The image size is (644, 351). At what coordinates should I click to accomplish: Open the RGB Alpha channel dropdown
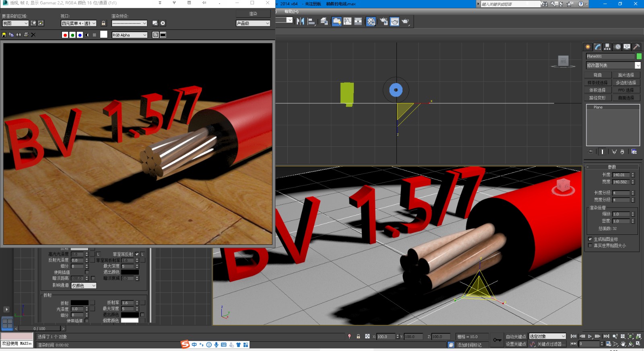pyautogui.click(x=130, y=35)
